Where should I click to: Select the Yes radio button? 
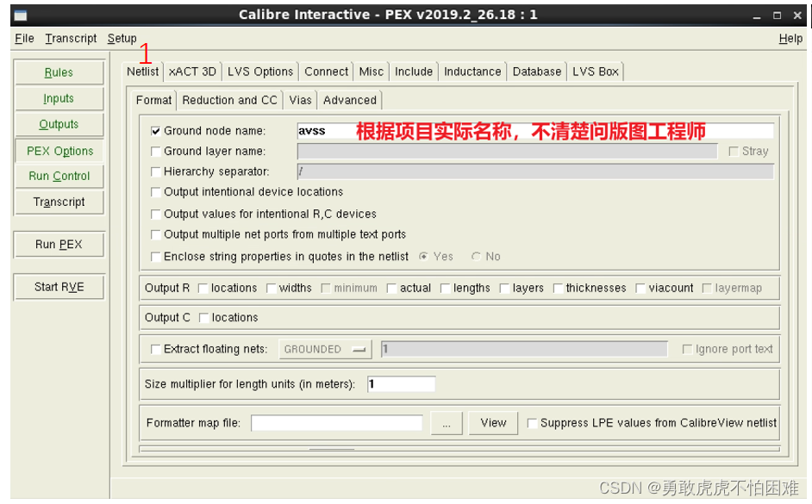click(423, 257)
